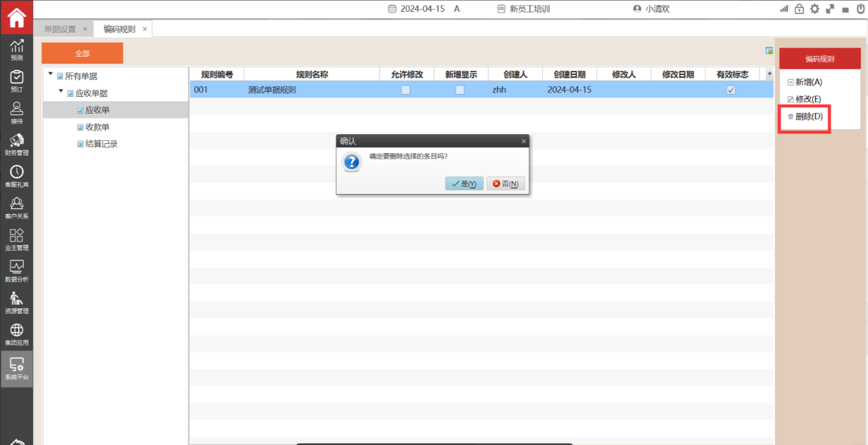The width and height of the screenshot is (868, 445).
Task: Toggle 有效标志 checkbox for rule 001
Action: [731, 90]
